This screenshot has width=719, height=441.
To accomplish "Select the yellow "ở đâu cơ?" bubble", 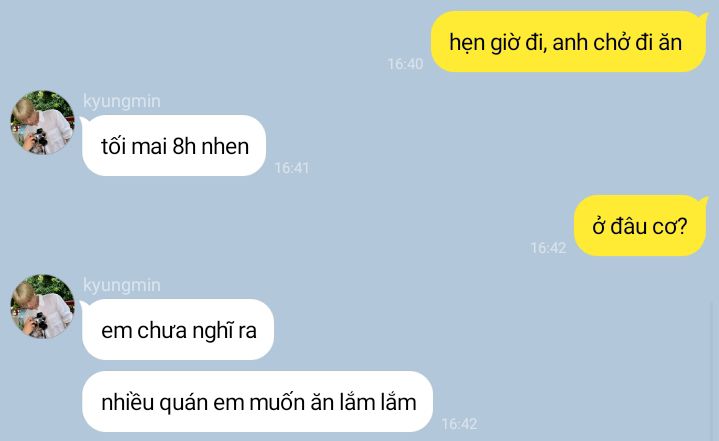I will (640, 226).
